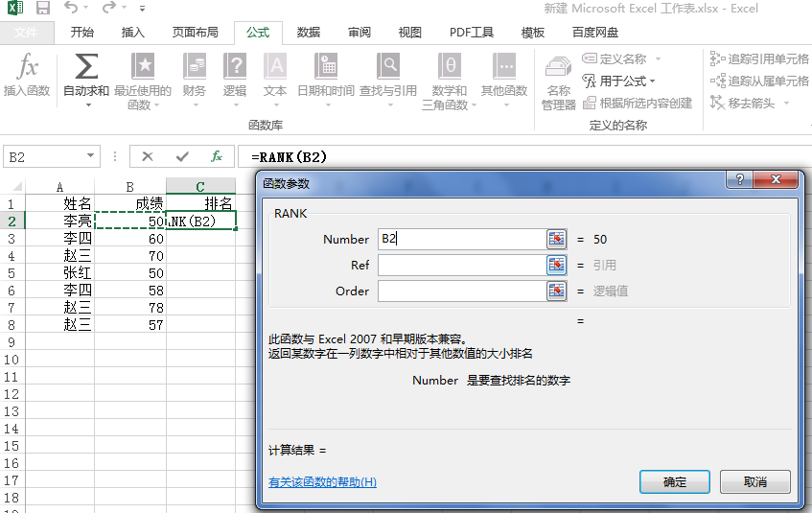The width and height of the screenshot is (812, 513).
Task: Switch to the View (视图) tab
Action: click(409, 33)
